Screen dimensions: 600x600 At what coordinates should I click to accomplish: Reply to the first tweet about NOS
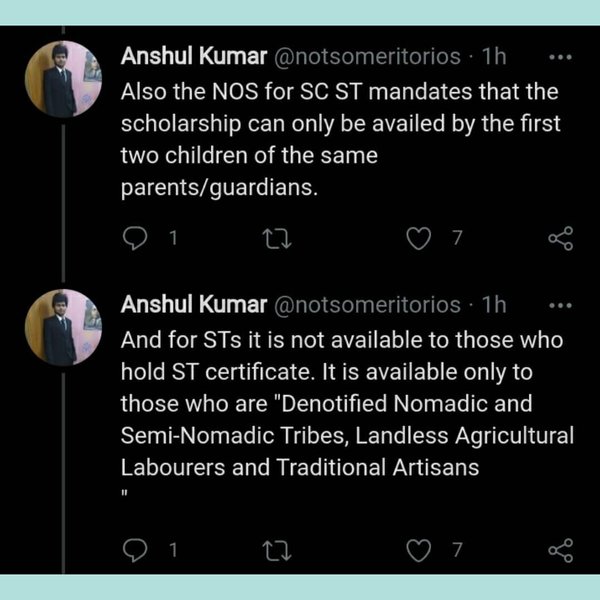tap(134, 238)
